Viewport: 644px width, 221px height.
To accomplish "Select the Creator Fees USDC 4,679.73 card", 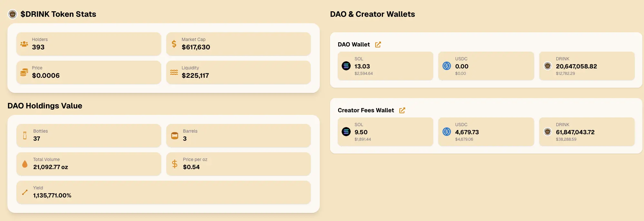I will (486, 132).
